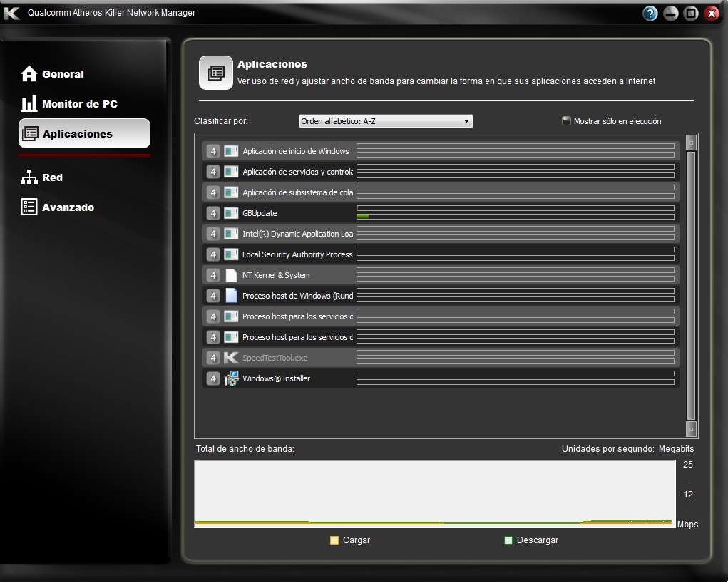
Task: Click priority 4 badge for Aplicación de subsistema de cola
Action: pos(213,192)
